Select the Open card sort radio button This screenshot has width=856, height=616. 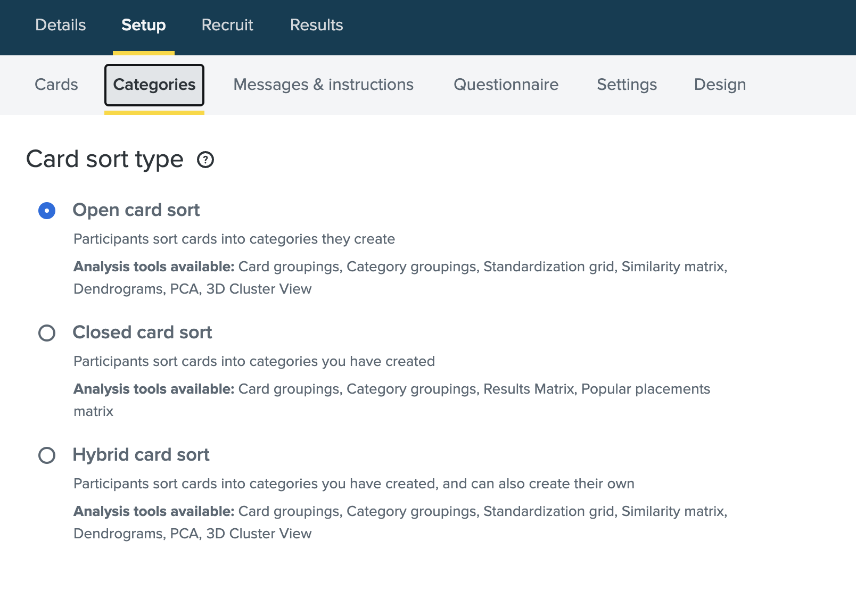click(x=47, y=211)
